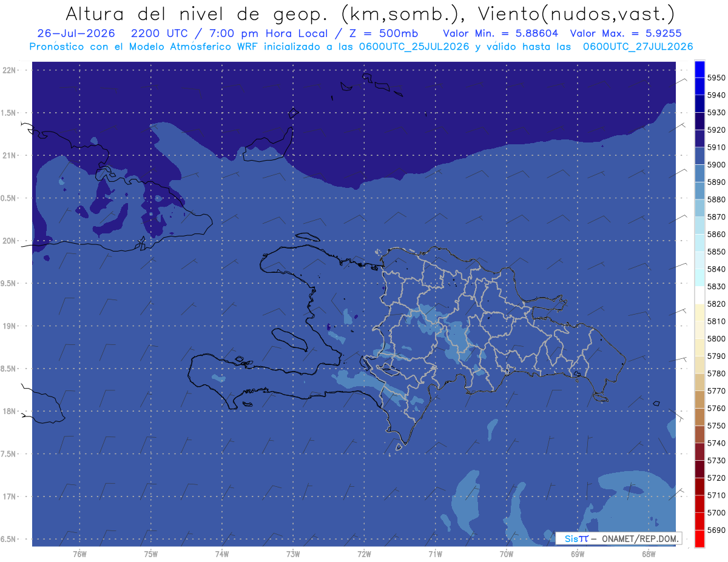The height and width of the screenshot is (562, 728).
Task: Click the '69W' longitude label
Action: point(578,554)
